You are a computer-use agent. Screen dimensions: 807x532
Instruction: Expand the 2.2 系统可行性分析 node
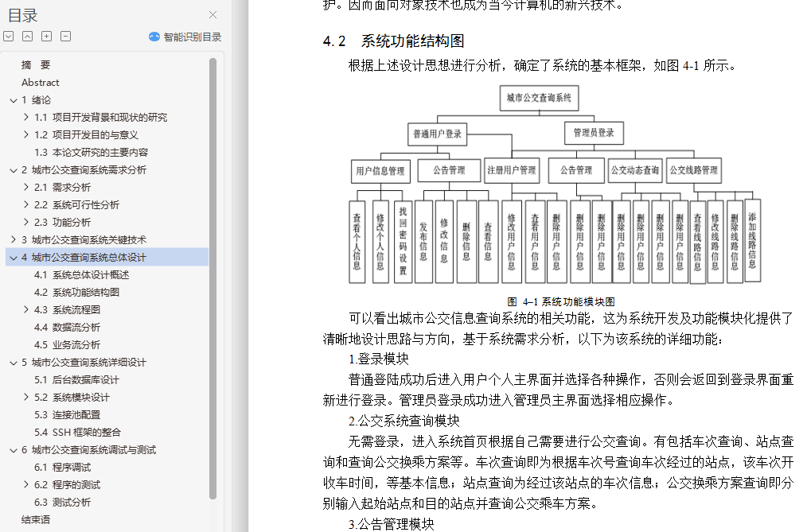(x=26, y=204)
